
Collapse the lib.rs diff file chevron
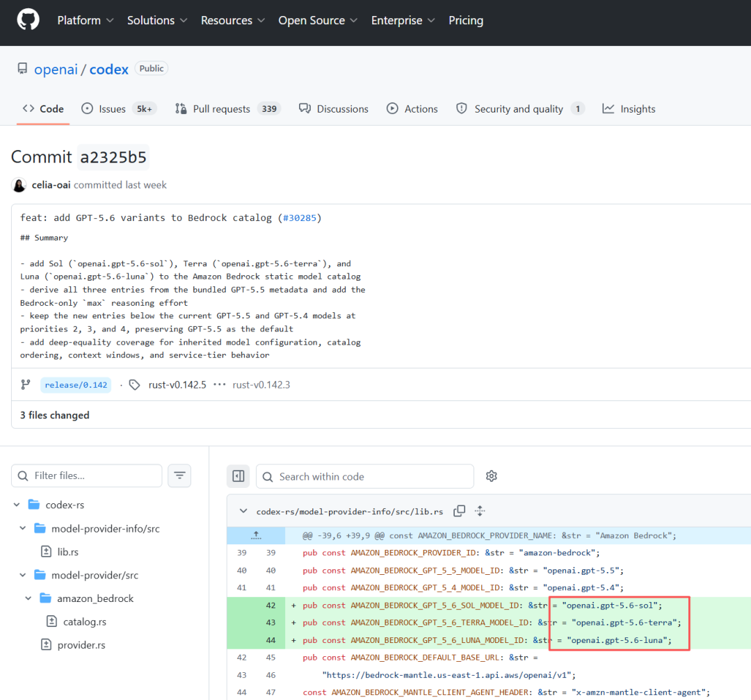[x=243, y=511]
